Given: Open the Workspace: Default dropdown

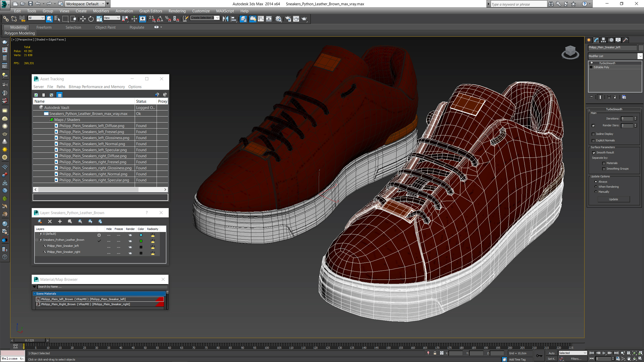Looking at the screenshot, I should [x=85, y=4].
